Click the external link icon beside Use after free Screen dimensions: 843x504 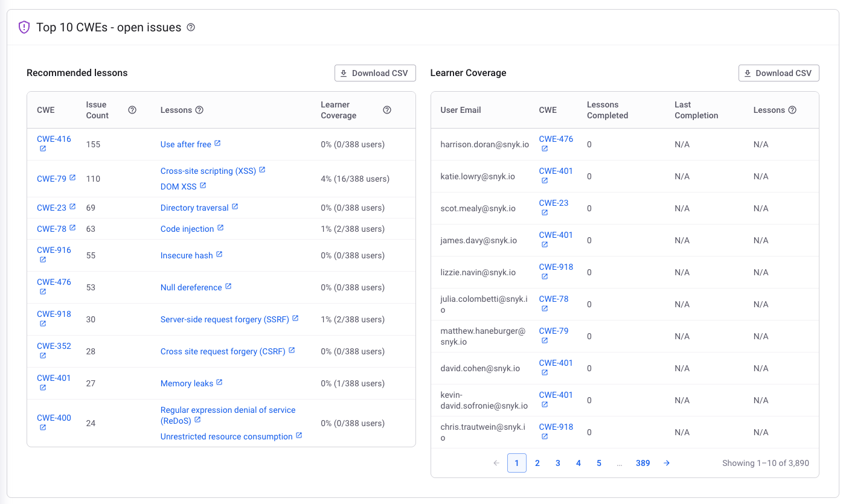click(x=217, y=144)
